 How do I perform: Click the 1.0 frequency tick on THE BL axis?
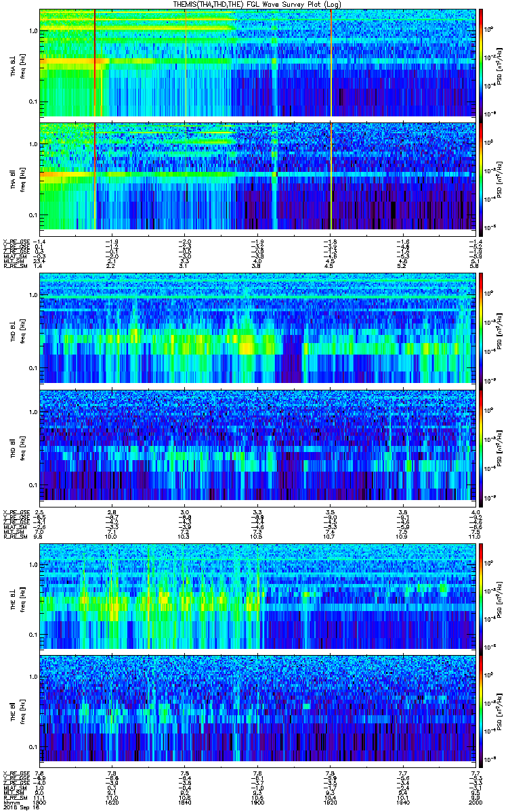pos(33,564)
